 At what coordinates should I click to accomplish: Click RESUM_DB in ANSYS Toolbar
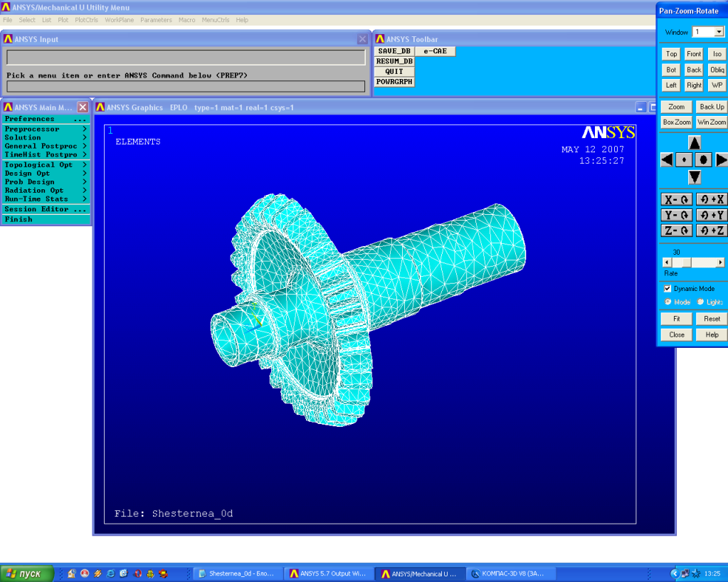click(x=394, y=61)
